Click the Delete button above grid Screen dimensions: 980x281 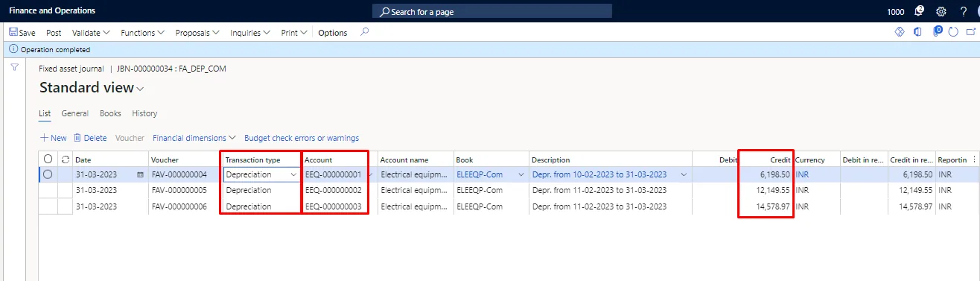pos(90,138)
